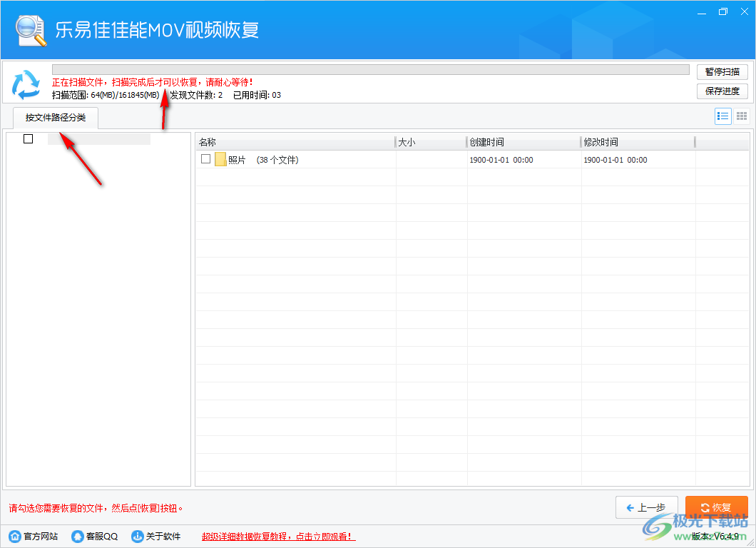Click the 客服QQ icon

[x=77, y=536]
